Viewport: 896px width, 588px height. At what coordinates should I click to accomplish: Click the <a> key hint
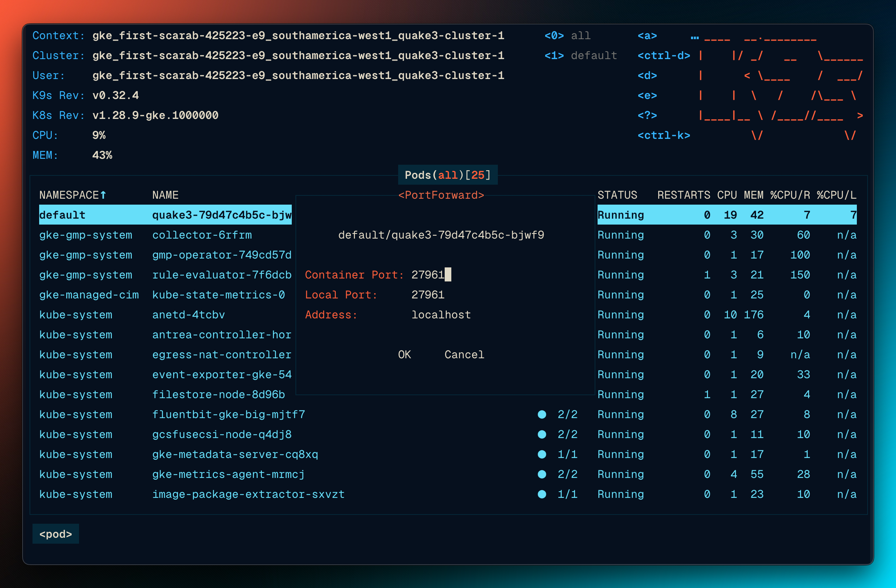point(647,36)
